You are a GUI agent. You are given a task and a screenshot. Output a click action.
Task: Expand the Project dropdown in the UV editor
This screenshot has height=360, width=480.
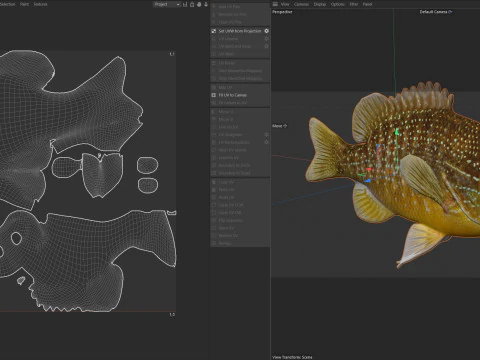tap(167, 4)
